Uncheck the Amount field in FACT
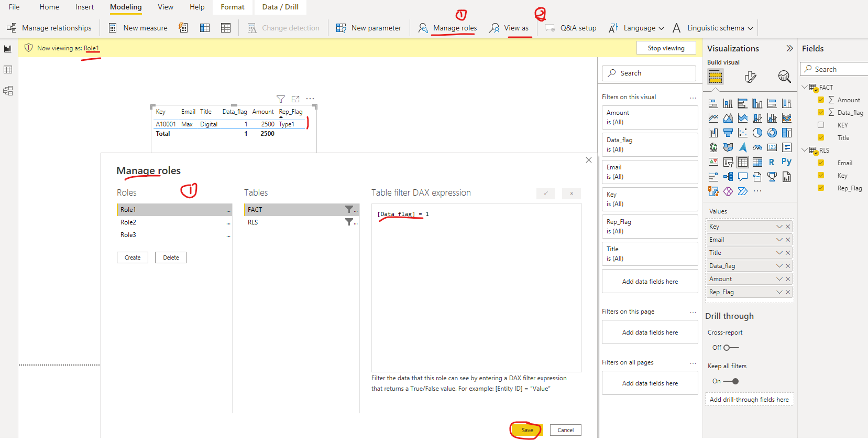 point(821,100)
